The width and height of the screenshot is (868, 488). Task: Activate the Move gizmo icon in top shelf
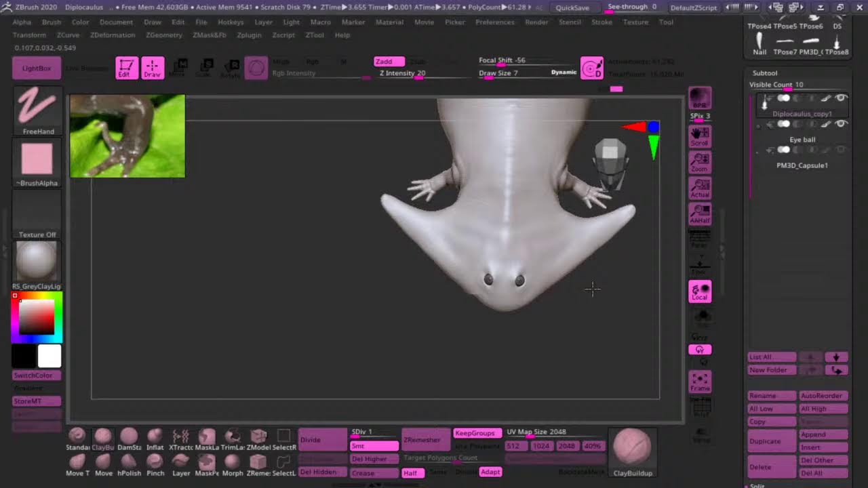tap(178, 68)
